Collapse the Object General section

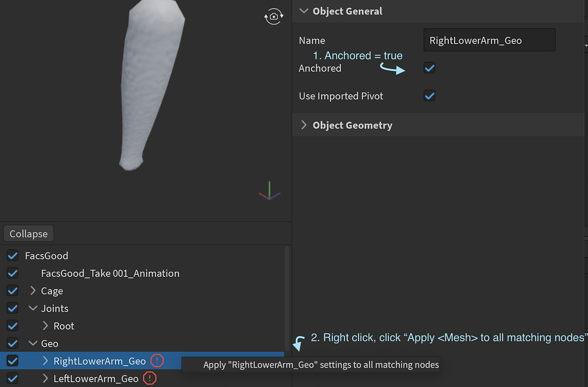304,11
